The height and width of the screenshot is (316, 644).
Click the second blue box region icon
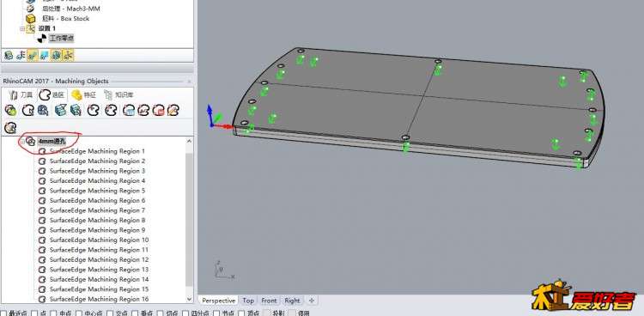(x=76, y=110)
